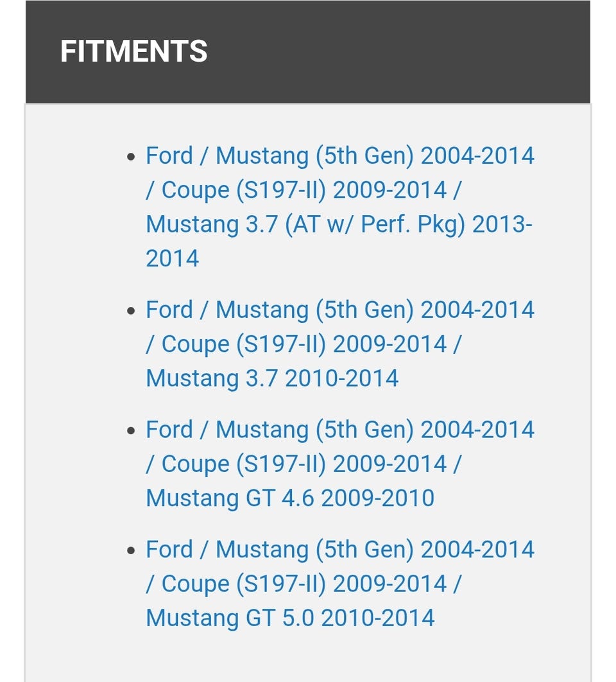Click bullet next to Mustang GT 4.6 entry
The height and width of the screenshot is (682, 616).
(x=132, y=430)
